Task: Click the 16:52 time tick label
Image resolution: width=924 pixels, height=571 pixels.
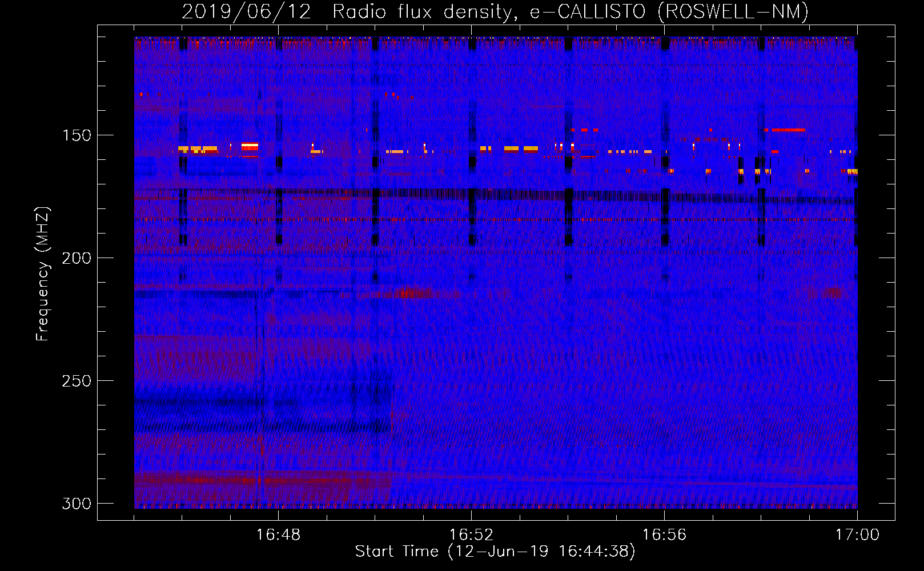Action: 471,534
